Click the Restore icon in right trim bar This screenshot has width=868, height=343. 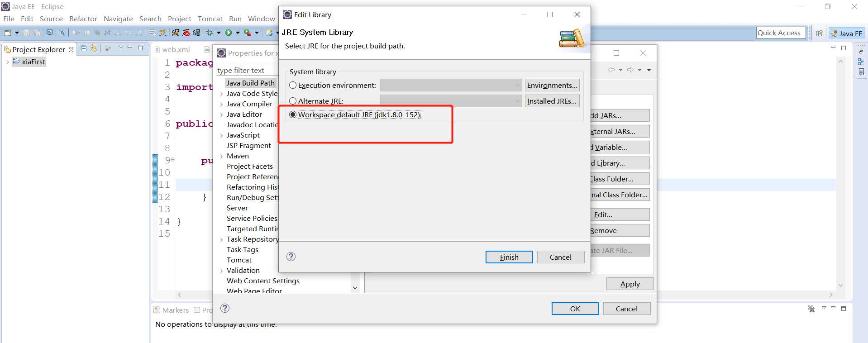[861, 52]
